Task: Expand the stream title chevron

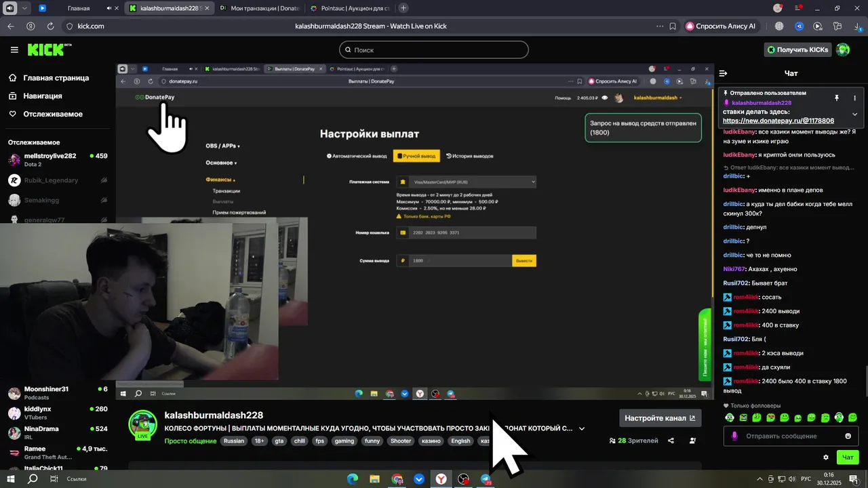Action: pos(581,428)
